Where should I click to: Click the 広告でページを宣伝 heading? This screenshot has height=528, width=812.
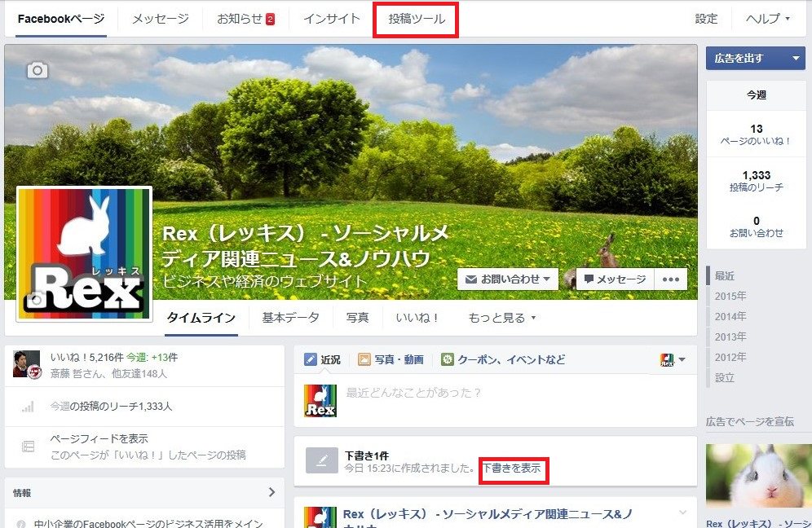[x=750, y=422]
